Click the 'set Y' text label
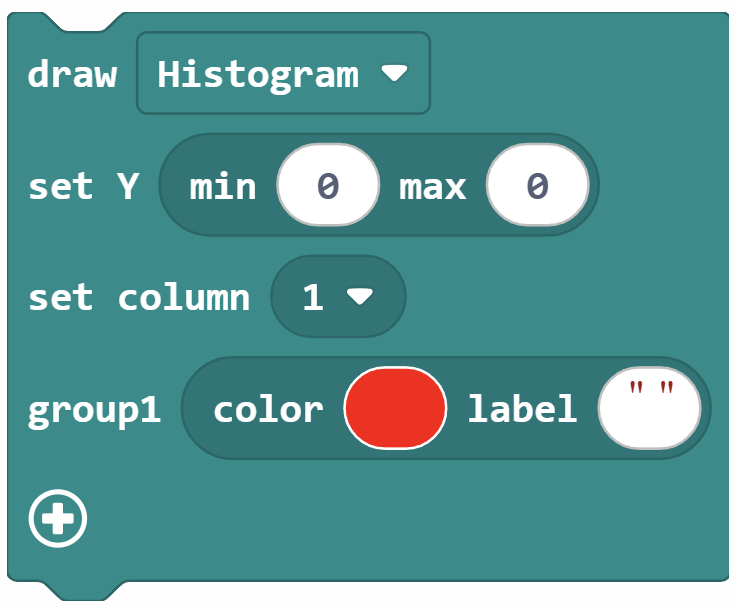This screenshot has width=738, height=606. click(x=84, y=186)
